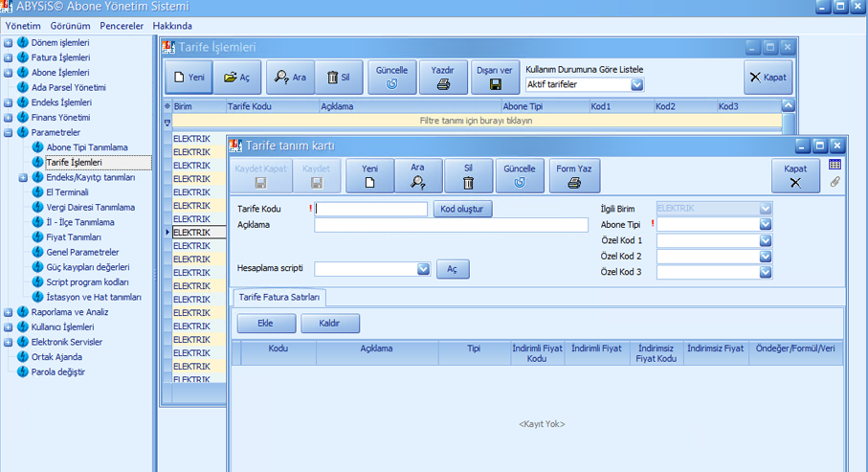Screen dimensions: 868x472
Task: Click the paperclip attachment icon
Action: (x=835, y=182)
